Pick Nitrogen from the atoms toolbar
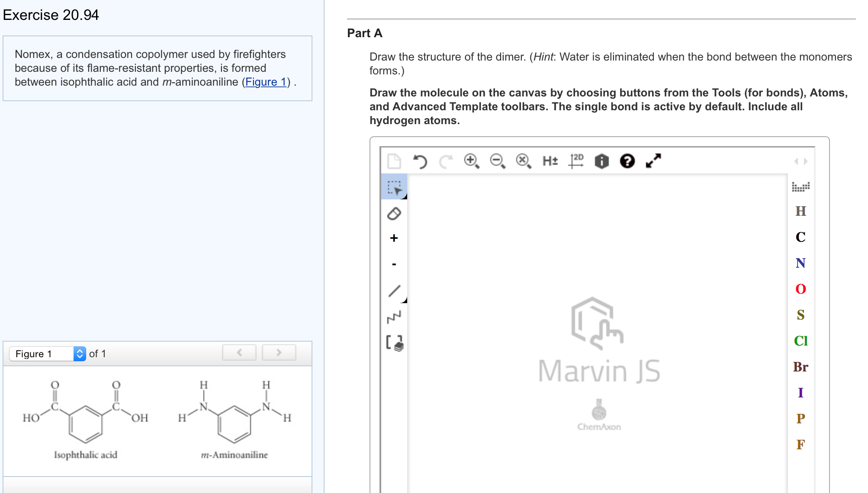 coord(800,263)
